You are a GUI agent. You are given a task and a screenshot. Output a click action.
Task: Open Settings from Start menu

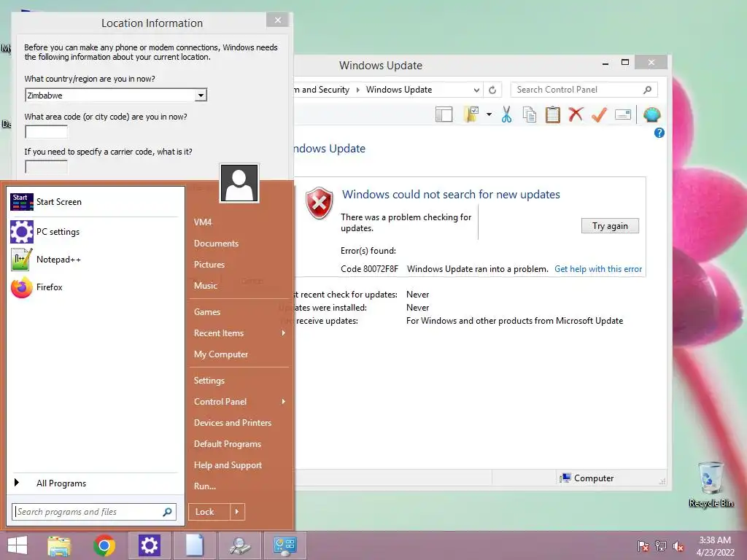pyautogui.click(x=209, y=381)
